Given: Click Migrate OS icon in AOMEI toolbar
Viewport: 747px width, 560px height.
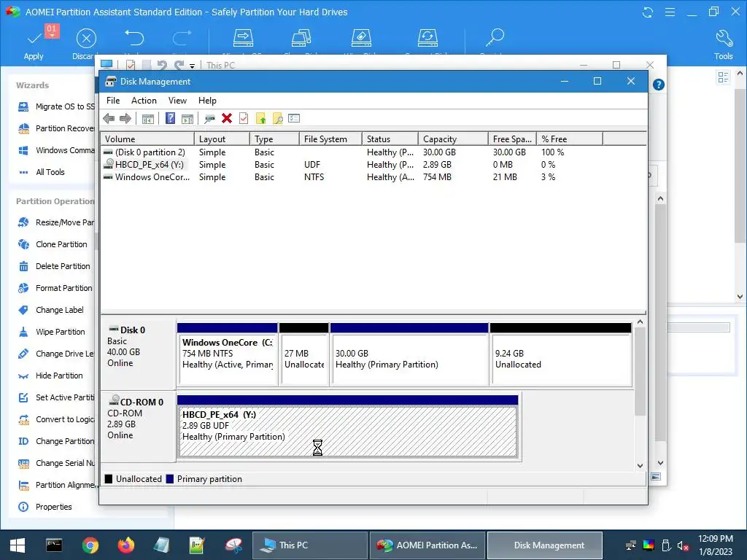Looking at the screenshot, I should click(243, 38).
